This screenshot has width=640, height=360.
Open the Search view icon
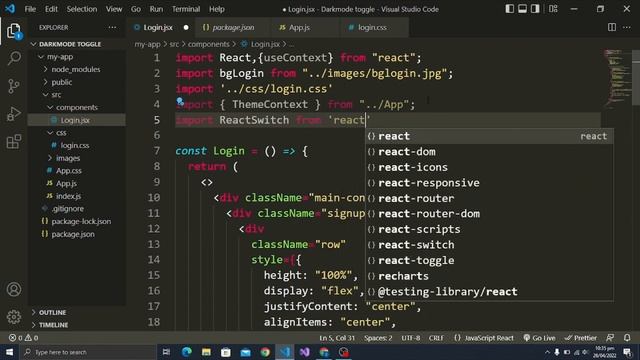tap(13, 58)
